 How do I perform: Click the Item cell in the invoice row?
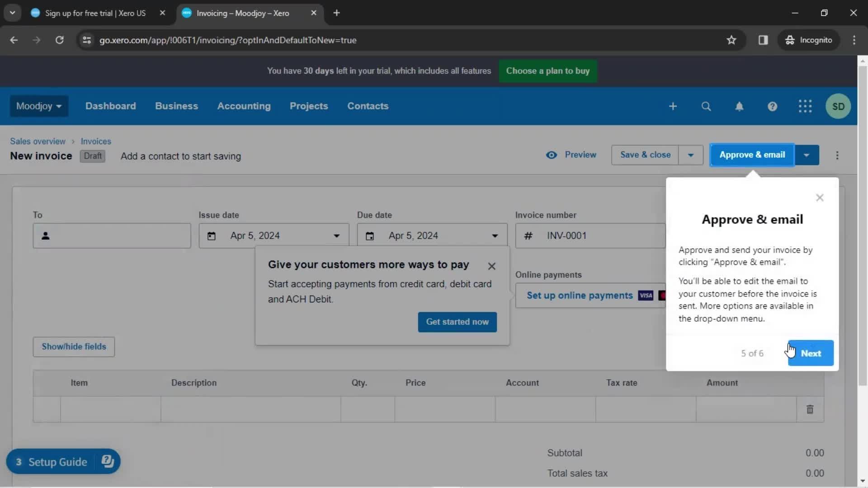(x=110, y=409)
